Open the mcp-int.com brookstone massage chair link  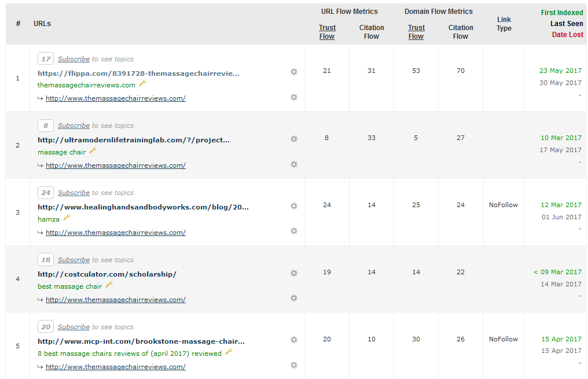tap(141, 341)
